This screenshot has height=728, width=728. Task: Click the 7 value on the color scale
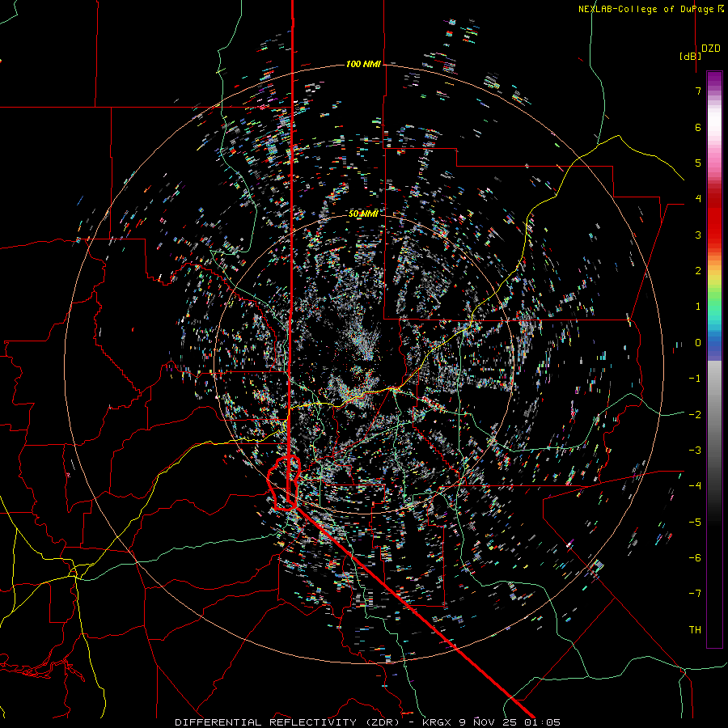[698, 91]
